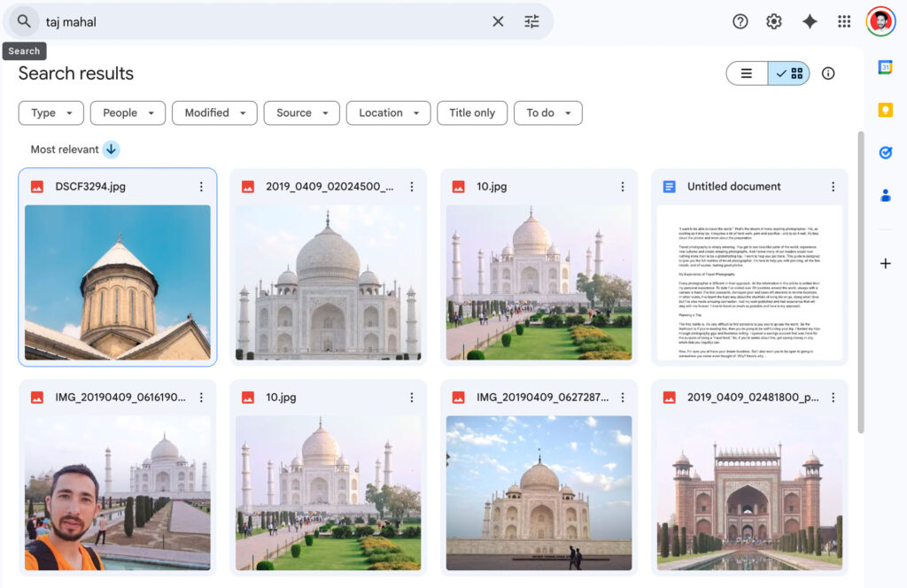
Task: Toggle the To do filter chip
Action: [x=547, y=113]
